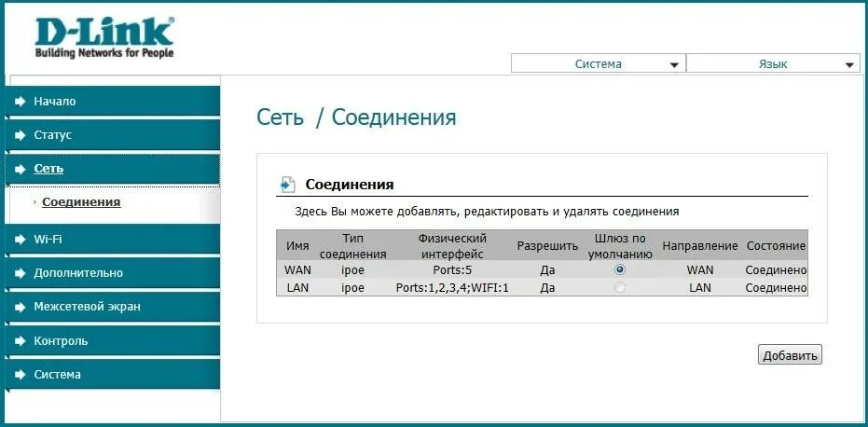Viewport: 868px width, 427px height.
Task: Click the arrow icon beside Начало
Action: point(21,102)
